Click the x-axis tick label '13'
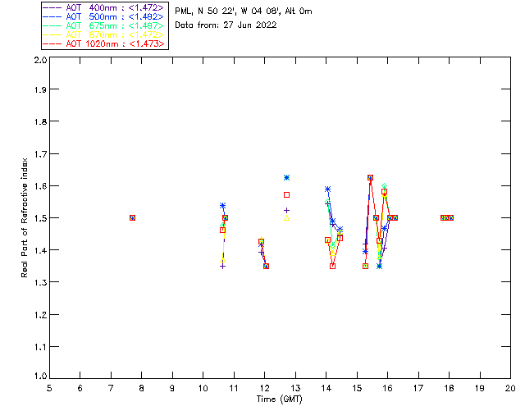The image size is (525, 420). pyautogui.click(x=295, y=389)
